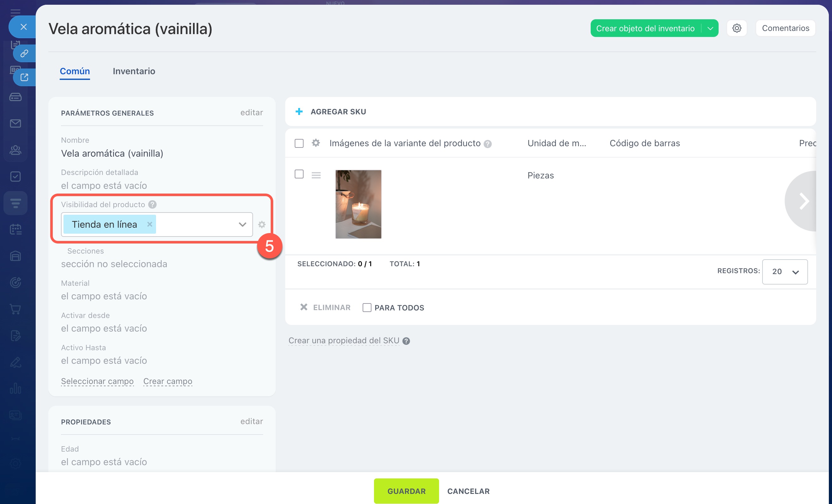832x504 pixels.
Task: Remove the Tienda en línea tag
Action: (x=150, y=224)
